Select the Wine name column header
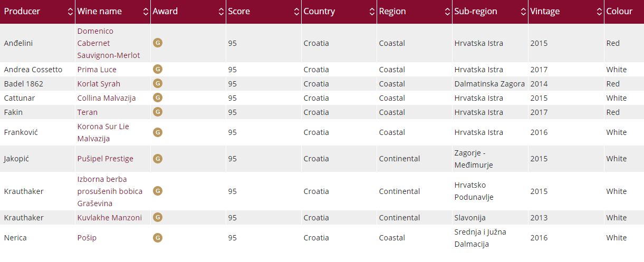 (x=100, y=12)
